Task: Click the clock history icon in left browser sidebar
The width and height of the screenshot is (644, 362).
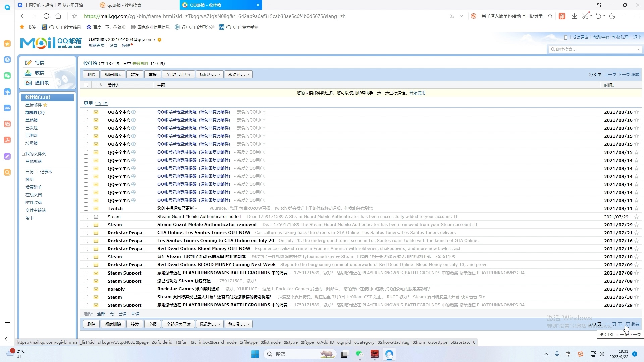Action: pos(7,60)
